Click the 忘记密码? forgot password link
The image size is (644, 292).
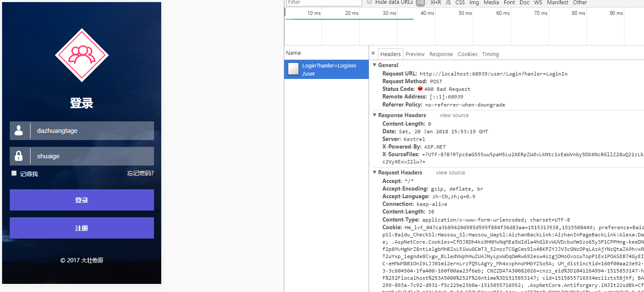click(140, 173)
